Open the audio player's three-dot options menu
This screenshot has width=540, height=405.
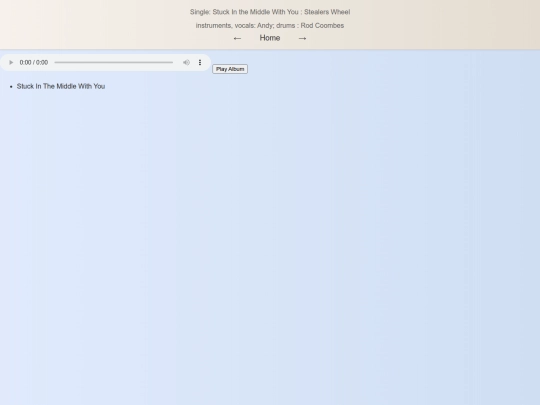coord(200,62)
